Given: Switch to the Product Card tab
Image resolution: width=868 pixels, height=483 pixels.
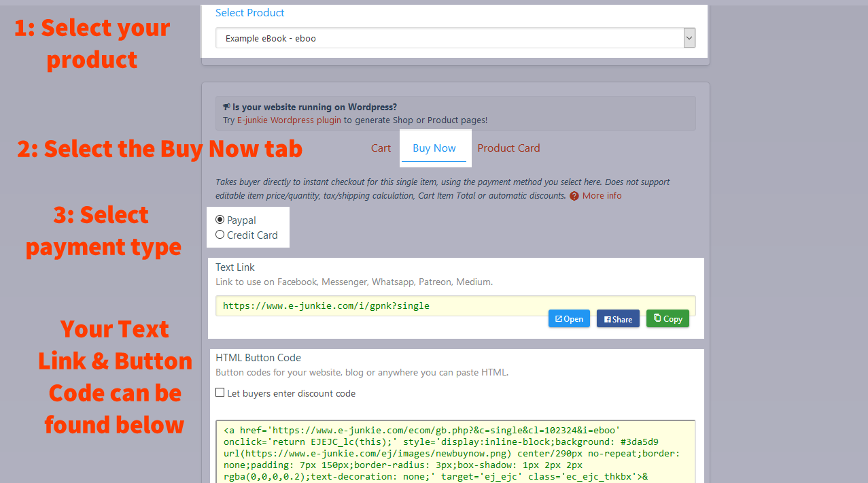Looking at the screenshot, I should (508, 148).
